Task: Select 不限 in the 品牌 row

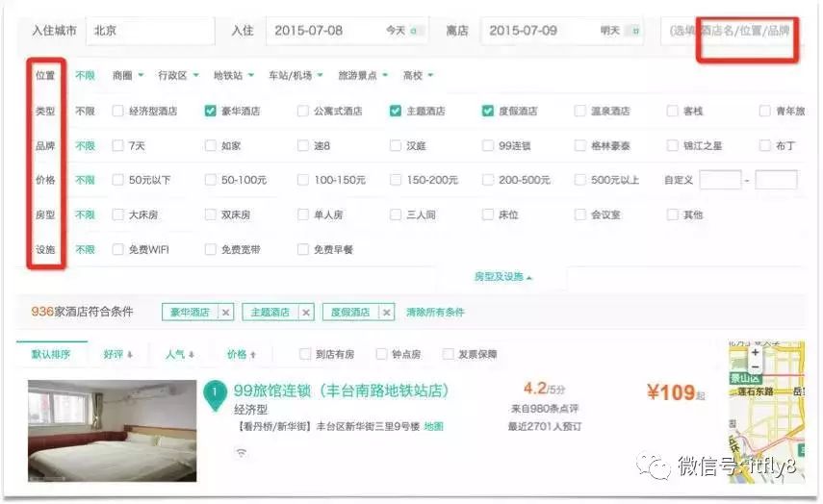Action: pos(85,145)
